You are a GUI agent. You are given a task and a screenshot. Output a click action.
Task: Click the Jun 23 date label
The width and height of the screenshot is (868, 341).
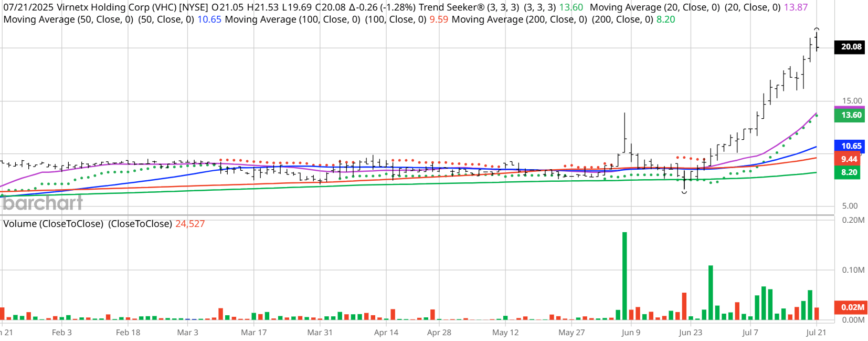(691, 333)
